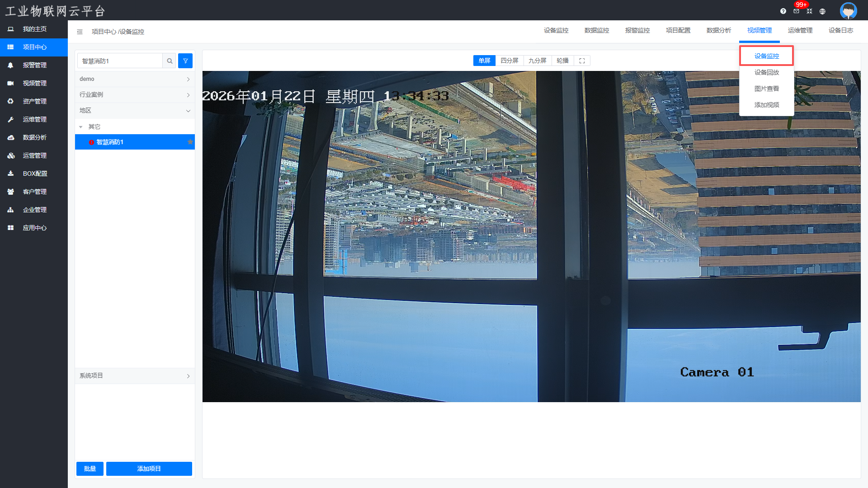Click the user avatar in the header
This screenshot has height=488, width=868.
(848, 11)
